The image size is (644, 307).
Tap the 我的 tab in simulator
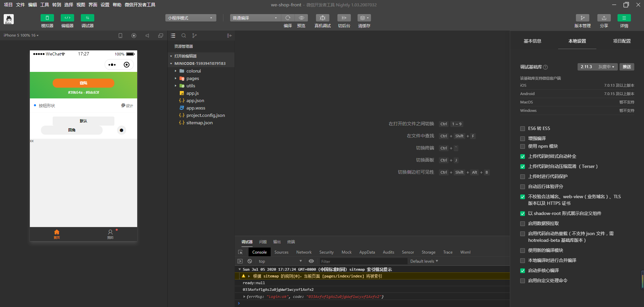coord(110,234)
